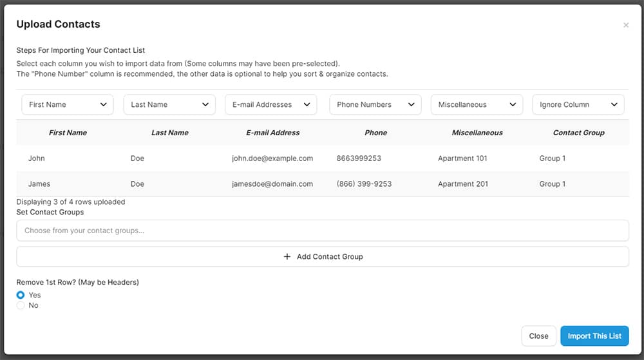Expand the Phone Numbers column dropdown
This screenshot has height=360, width=644.
[x=375, y=104]
